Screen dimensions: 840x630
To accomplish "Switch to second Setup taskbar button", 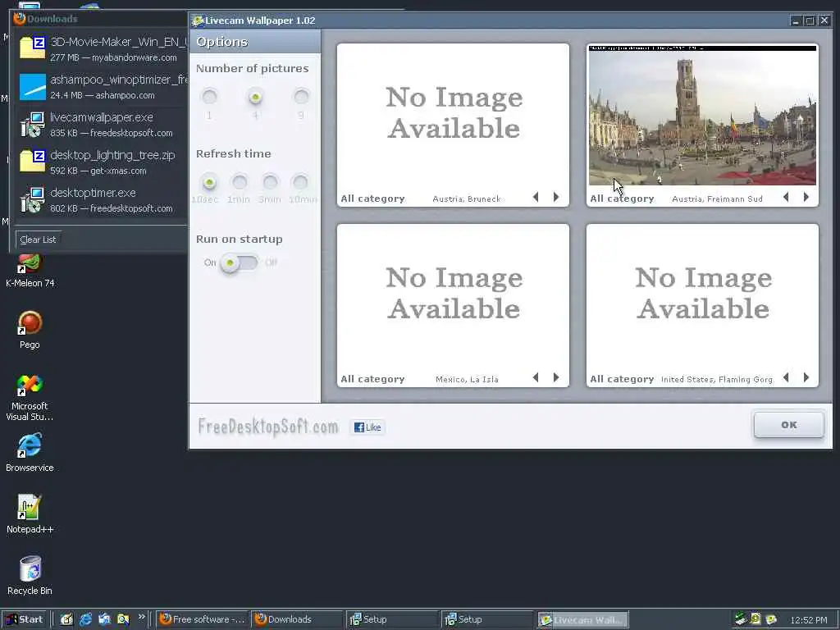I will (488, 619).
